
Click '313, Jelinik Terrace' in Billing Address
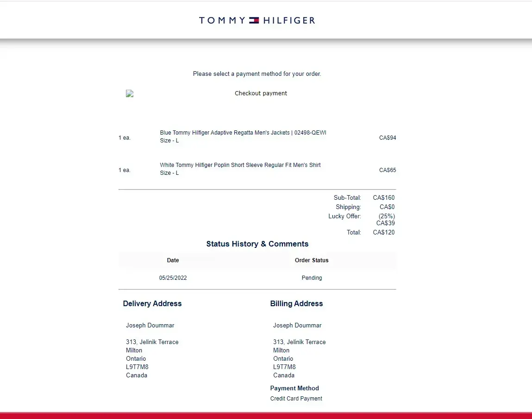pos(299,342)
